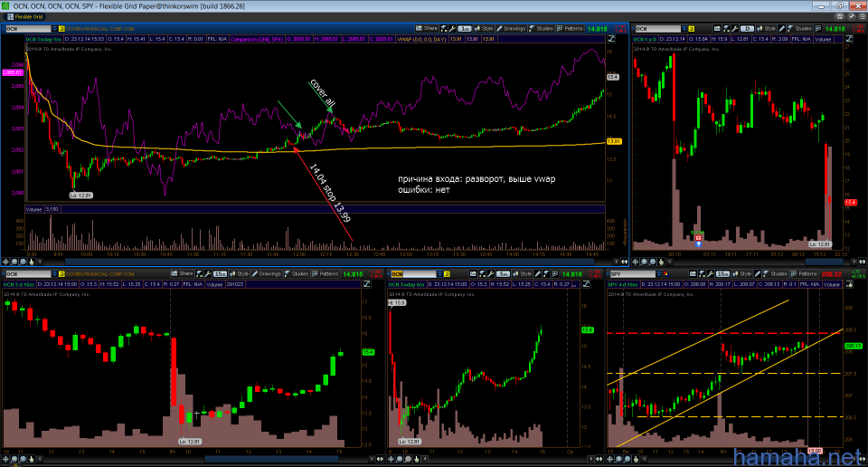Click the SPY symbol field in bottom-right chart

click(632, 274)
